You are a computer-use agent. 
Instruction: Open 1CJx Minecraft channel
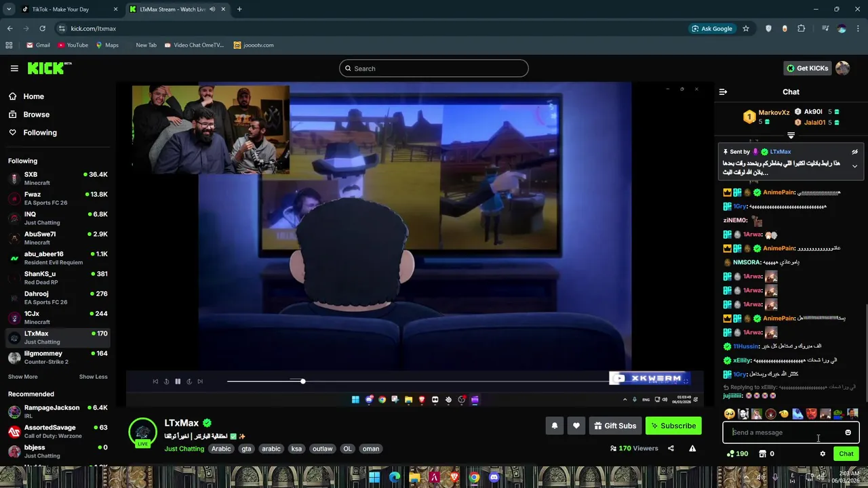[58, 317]
